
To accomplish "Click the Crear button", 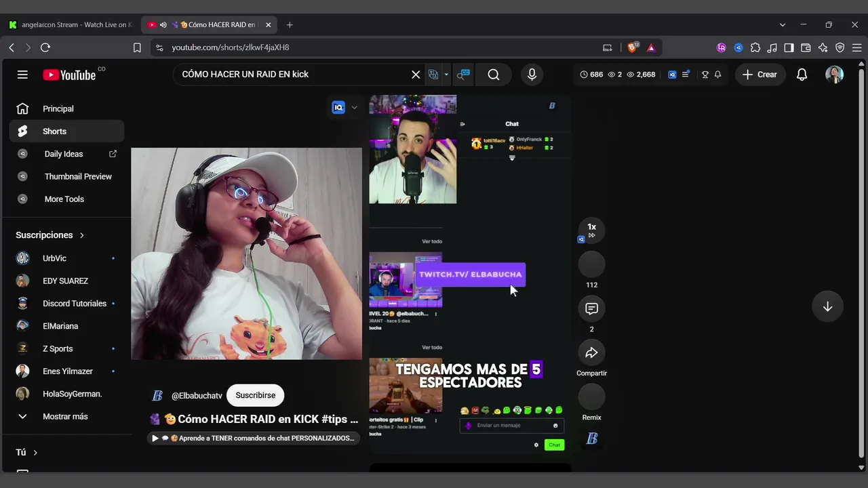I will coord(760,75).
